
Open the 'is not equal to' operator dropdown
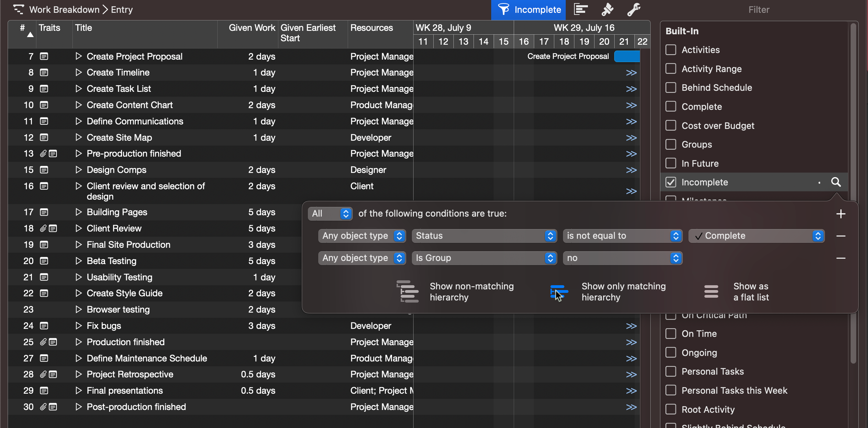pos(622,236)
